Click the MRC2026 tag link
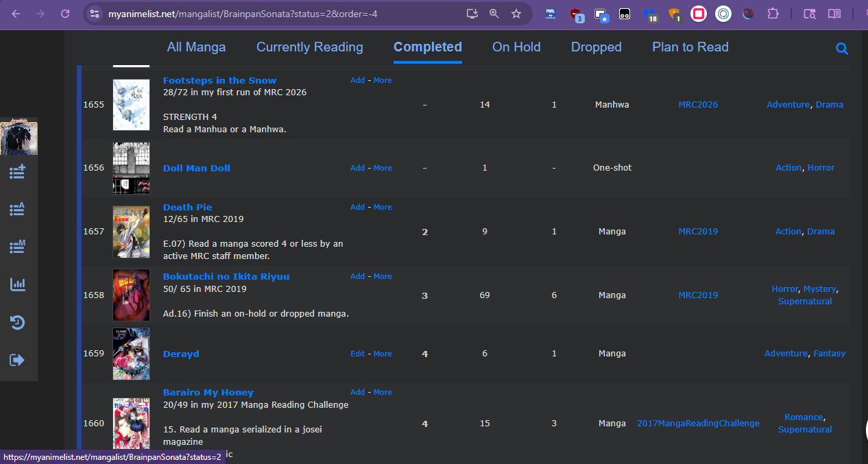The image size is (868, 464). 698,105
